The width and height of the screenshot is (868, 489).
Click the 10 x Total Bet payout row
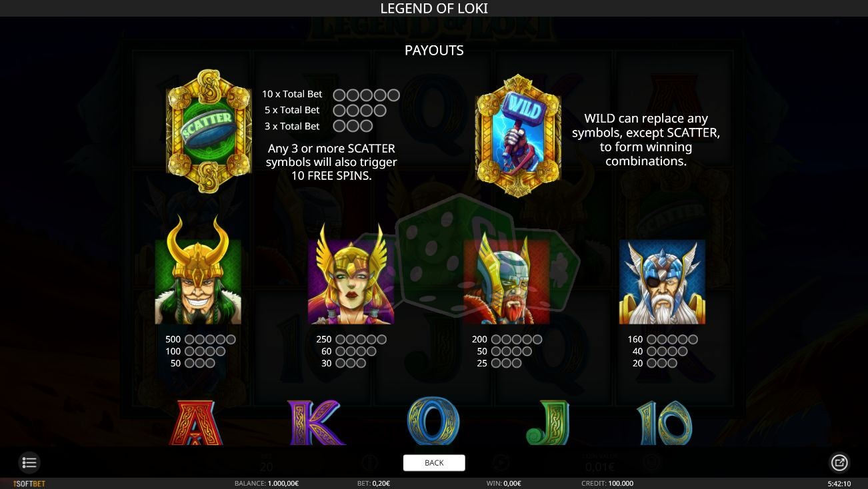click(331, 95)
